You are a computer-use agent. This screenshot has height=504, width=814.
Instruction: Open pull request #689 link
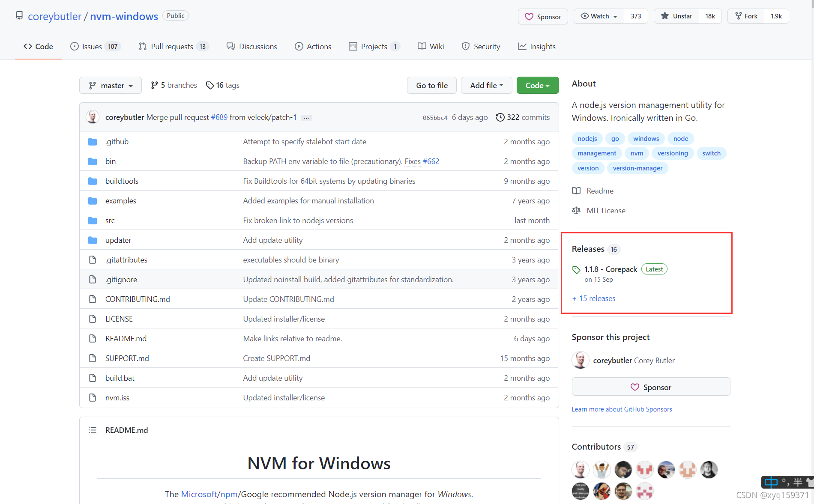point(219,117)
